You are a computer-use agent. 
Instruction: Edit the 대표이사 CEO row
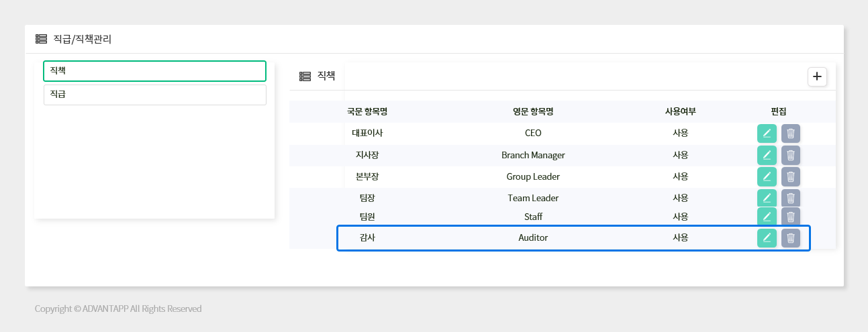767,133
